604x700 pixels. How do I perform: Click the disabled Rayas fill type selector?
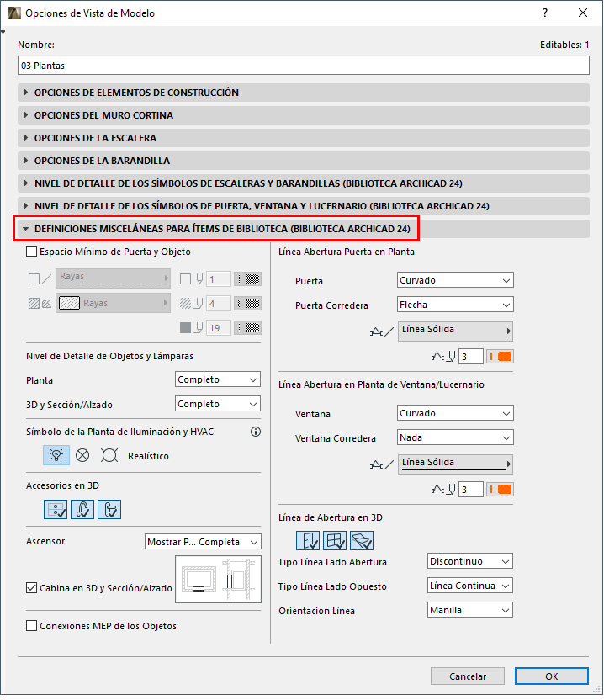pos(113,303)
